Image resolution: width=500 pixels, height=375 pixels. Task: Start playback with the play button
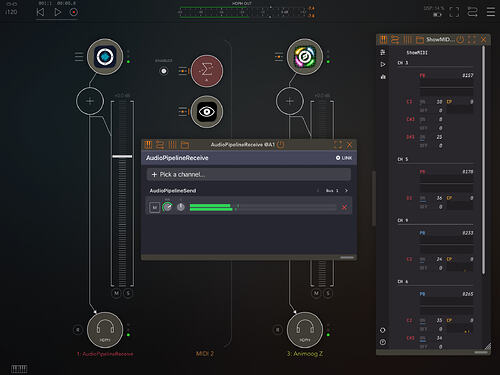(x=57, y=12)
